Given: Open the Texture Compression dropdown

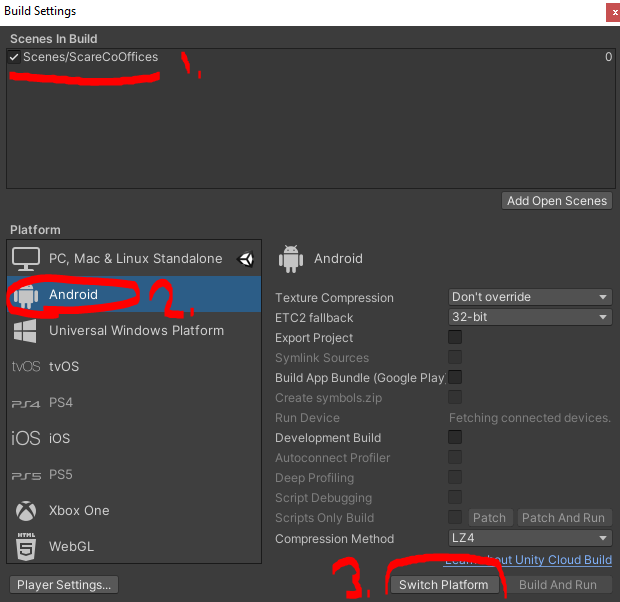Looking at the screenshot, I should pos(530,297).
